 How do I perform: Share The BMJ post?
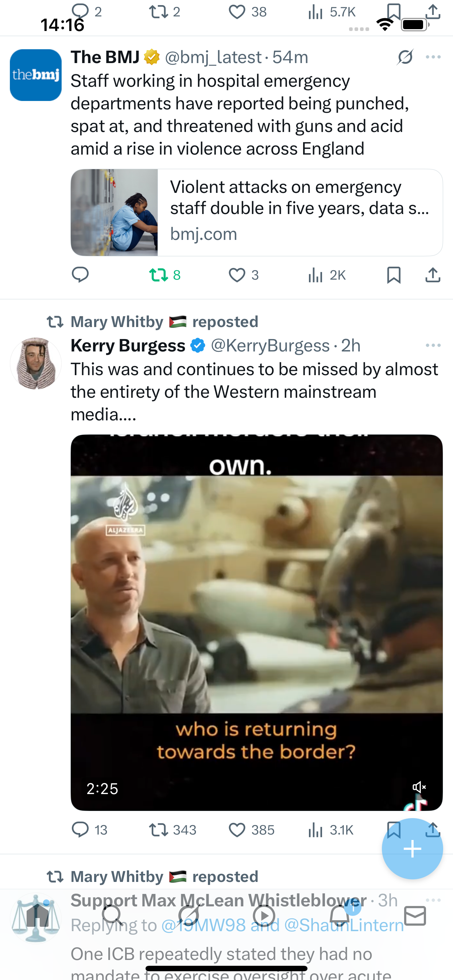(x=433, y=275)
